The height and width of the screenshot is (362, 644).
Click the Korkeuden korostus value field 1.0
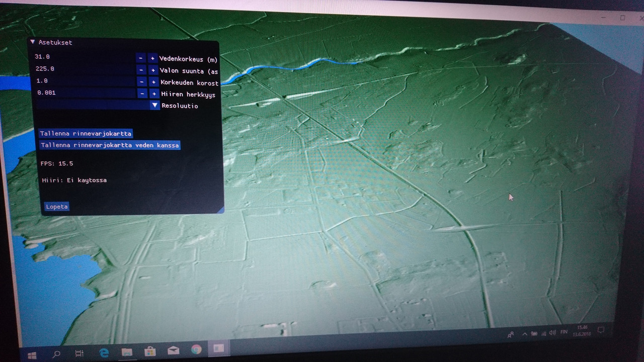(86, 81)
